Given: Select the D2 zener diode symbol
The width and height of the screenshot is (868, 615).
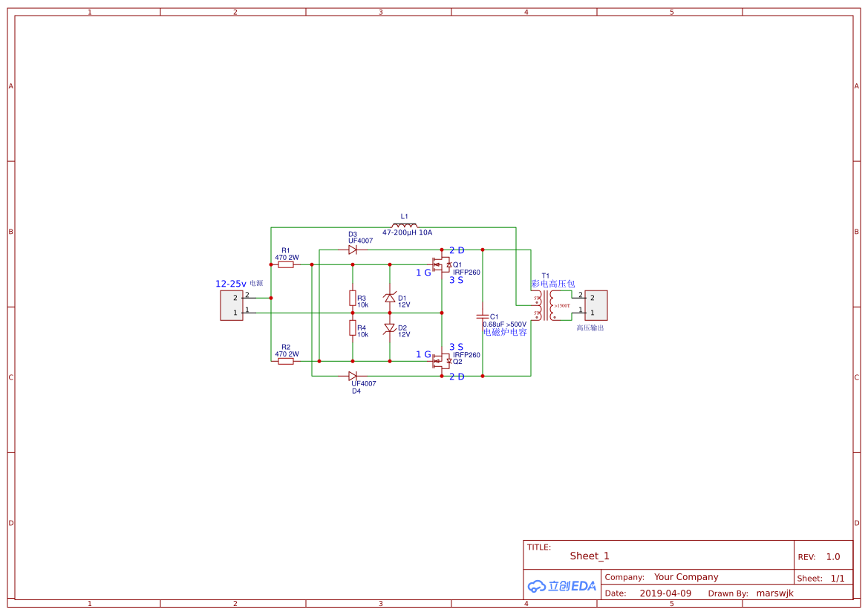Looking at the screenshot, I should pyautogui.click(x=390, y=328).
